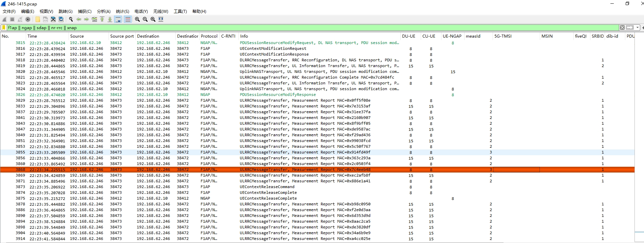644x243 pixels.
Task: Open the 帮助(H) menu
Action: pos(199,12)
